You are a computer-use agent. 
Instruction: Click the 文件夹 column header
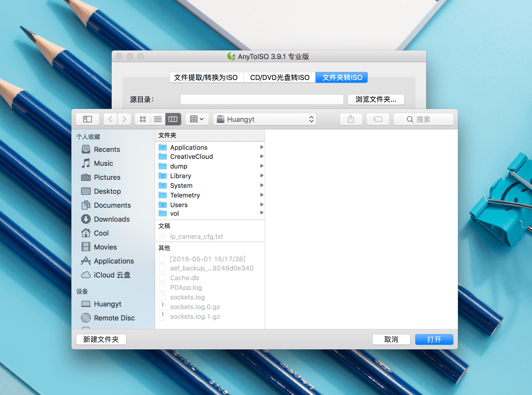click(210, 135)
